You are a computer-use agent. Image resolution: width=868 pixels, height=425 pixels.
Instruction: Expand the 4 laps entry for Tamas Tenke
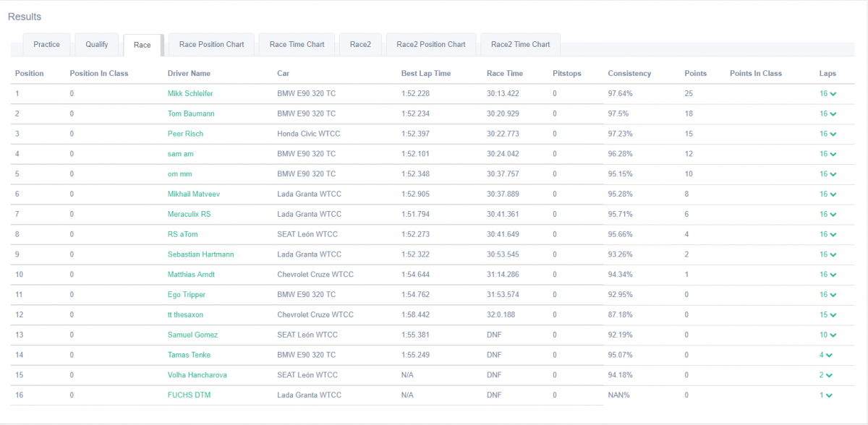pos(825,355)
